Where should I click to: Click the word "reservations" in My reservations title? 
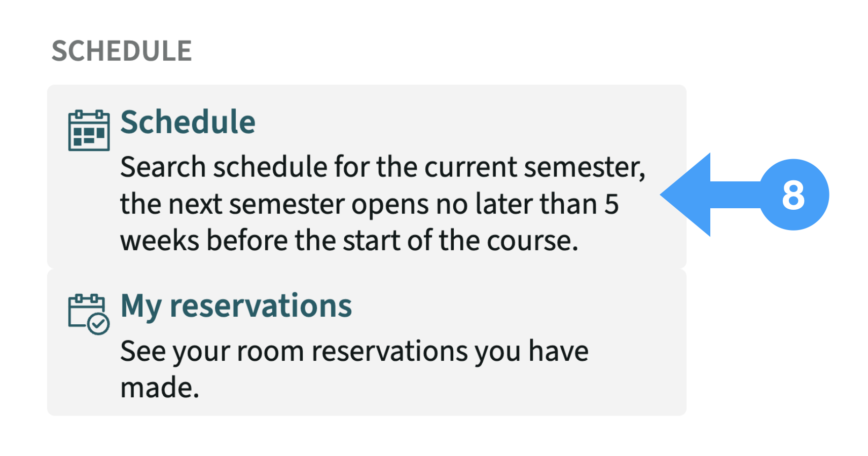pos(261,307)
